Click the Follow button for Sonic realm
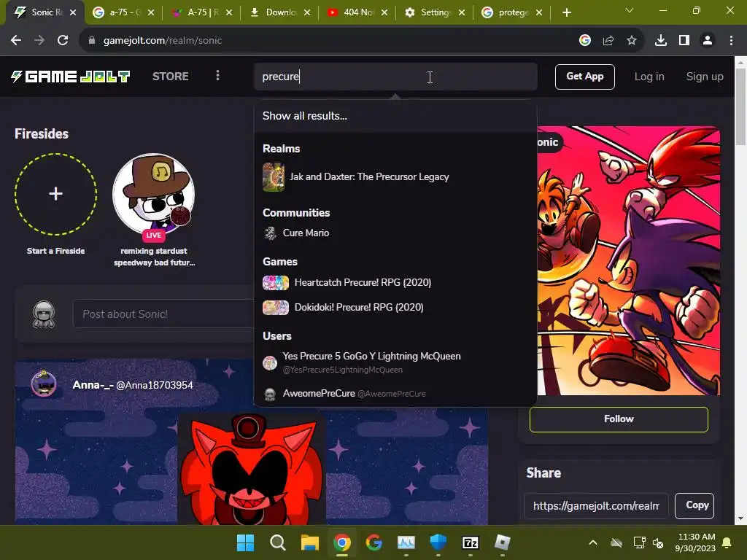Screen dimensions: 747x560 619,419
